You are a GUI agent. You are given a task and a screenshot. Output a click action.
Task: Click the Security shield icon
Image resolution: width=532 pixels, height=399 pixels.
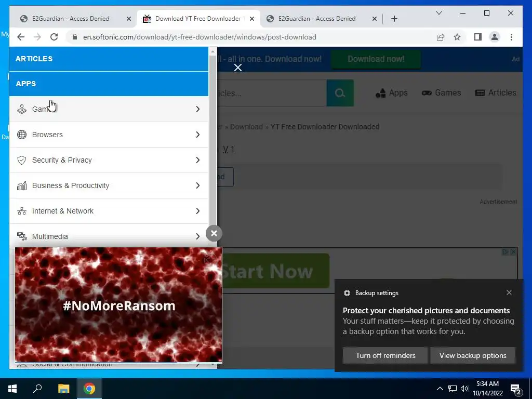click(x=22, y=160)
